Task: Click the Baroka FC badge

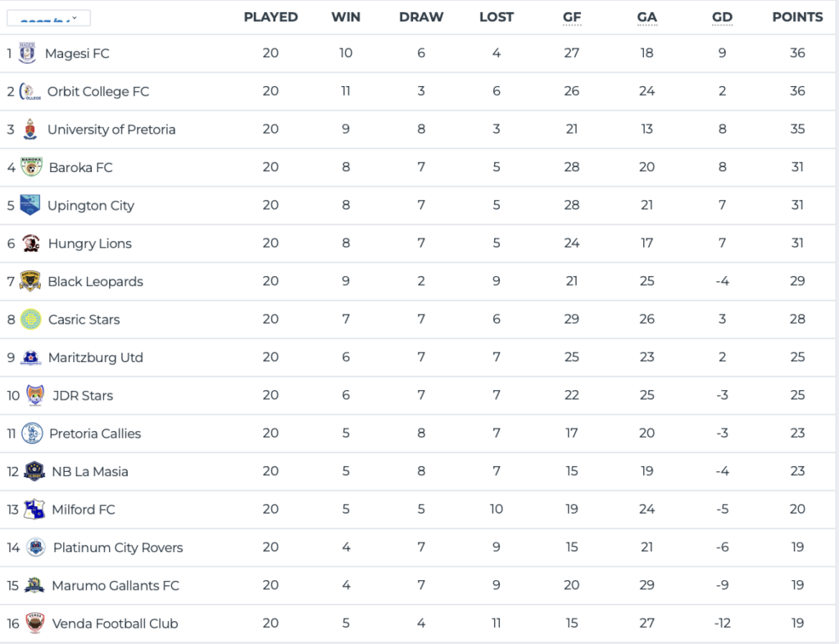Action: coord(31,167)
